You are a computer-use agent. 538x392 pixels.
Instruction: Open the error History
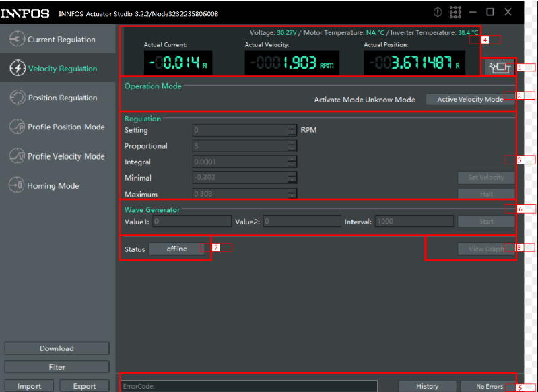click(427, 386)
